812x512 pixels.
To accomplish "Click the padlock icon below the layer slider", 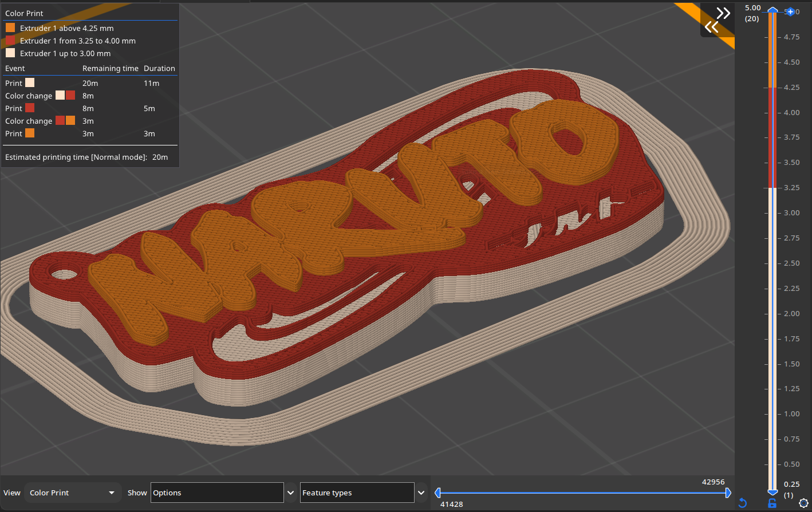I will point(772,503).
